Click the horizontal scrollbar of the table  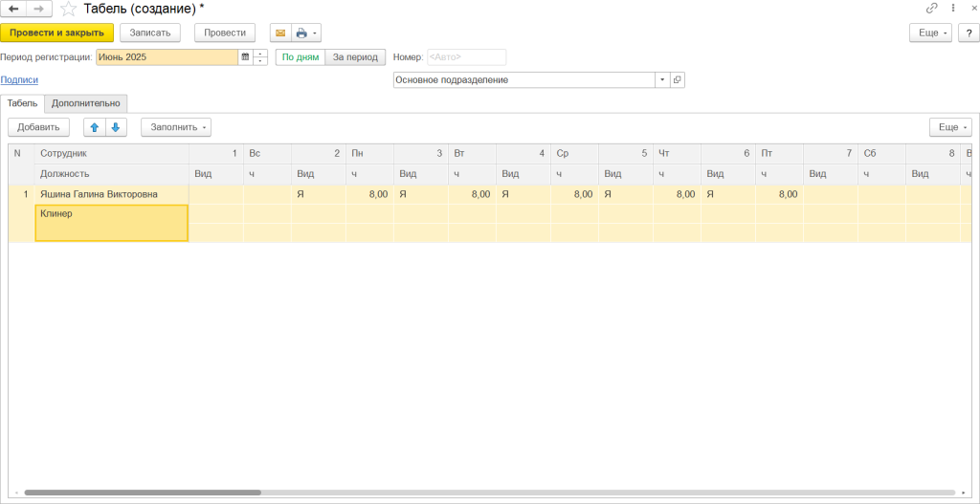pyautogui.click(x=144, y=493)
